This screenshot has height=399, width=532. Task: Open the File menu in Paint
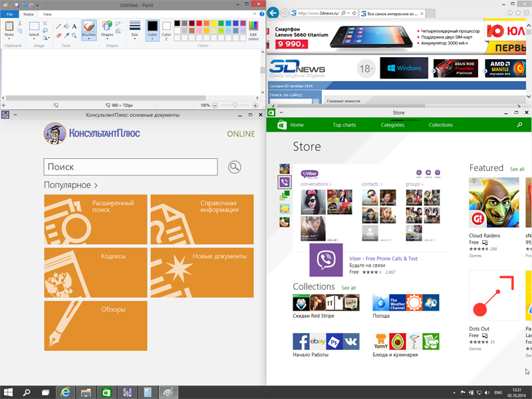[x=9, y=14]
